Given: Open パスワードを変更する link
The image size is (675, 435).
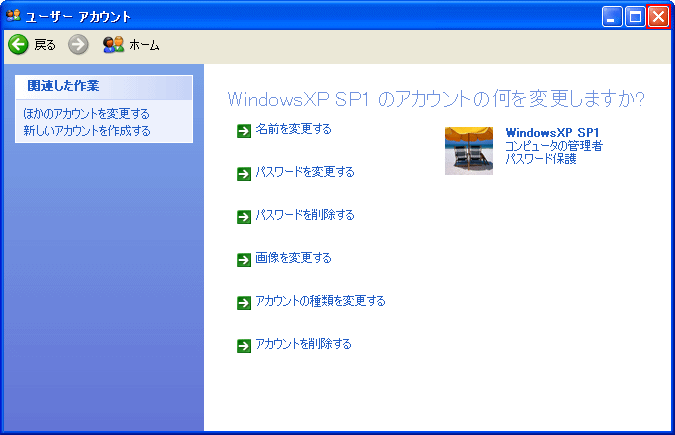Looking at the screenshot, I should point(305,172).
